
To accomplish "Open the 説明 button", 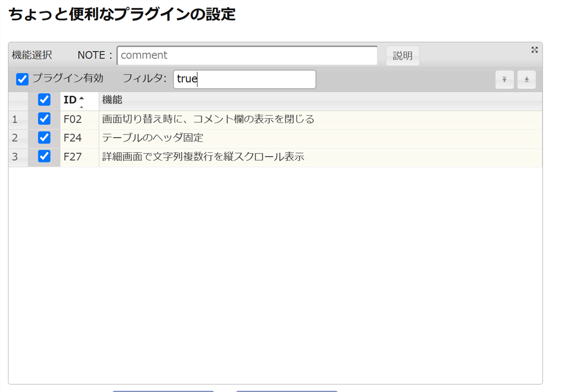I will (403, 56).
